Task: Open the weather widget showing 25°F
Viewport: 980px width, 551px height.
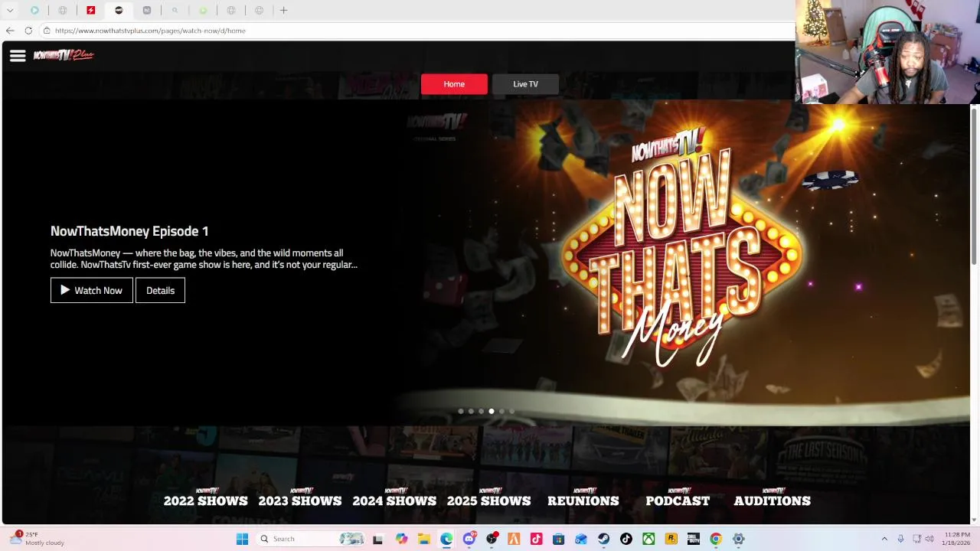Action: click(37, 539)
